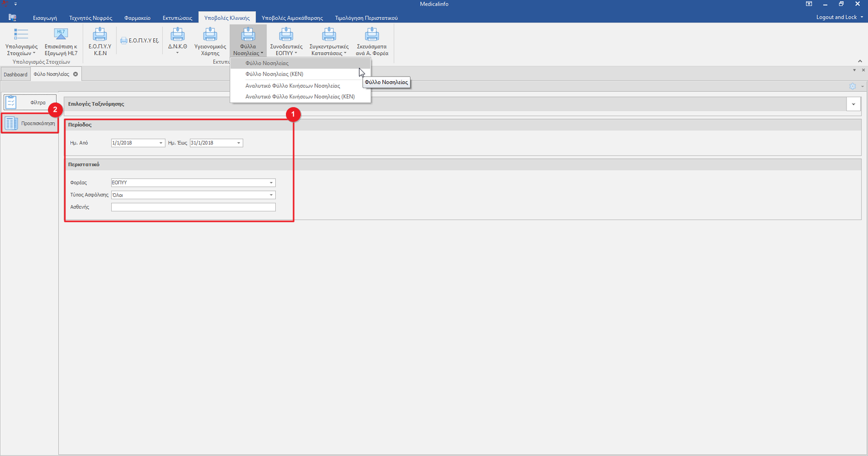Screen dimensions: 868x456
Task: Open Επισκόπηση κ Εξαγωγή HL7 tool
Action: (x=61, y=35)
